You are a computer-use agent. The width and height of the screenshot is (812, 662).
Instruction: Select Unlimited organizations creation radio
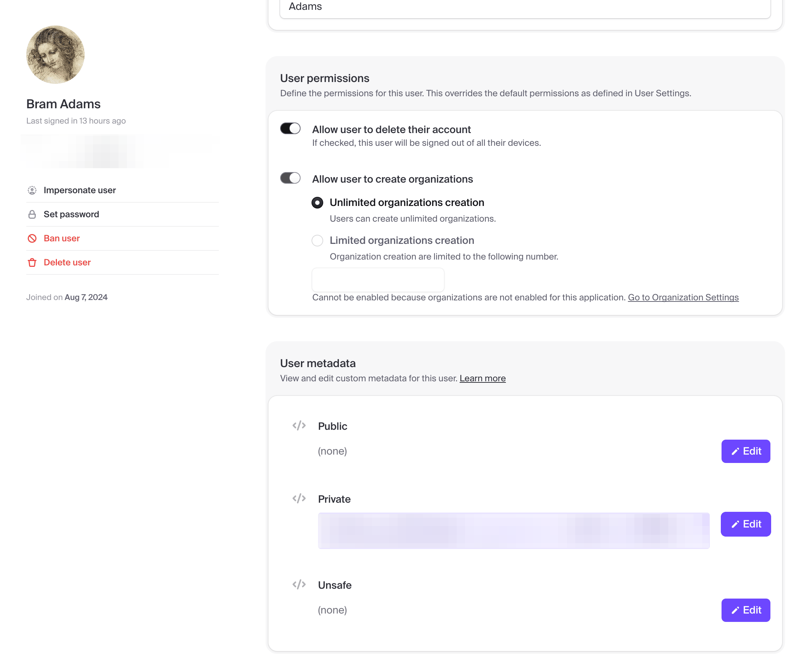pyautogui.click(x=317, y=202)
